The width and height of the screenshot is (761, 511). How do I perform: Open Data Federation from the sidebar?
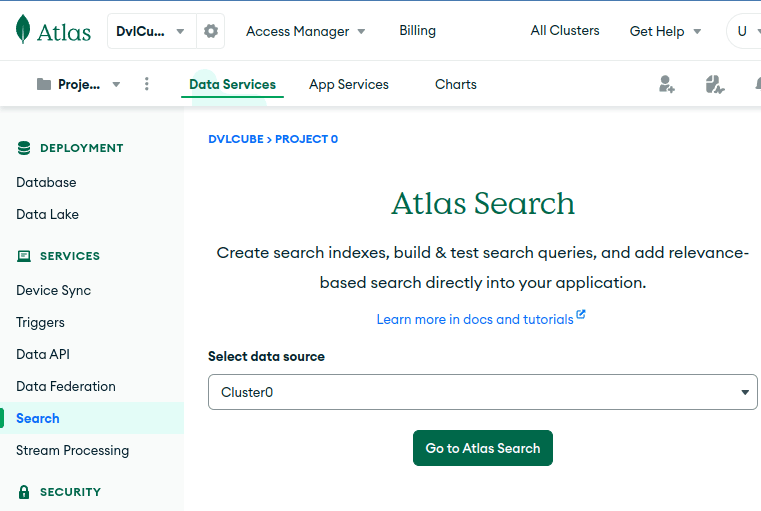pyautogui.click(x=66, y=386)
